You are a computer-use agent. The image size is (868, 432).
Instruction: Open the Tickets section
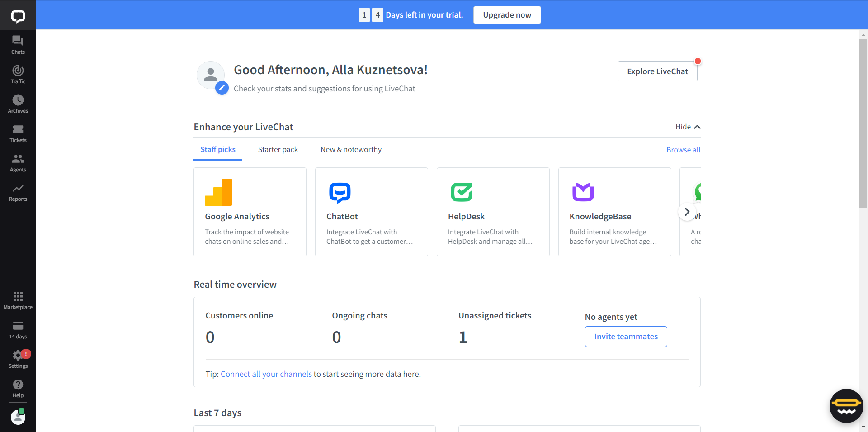18,133
